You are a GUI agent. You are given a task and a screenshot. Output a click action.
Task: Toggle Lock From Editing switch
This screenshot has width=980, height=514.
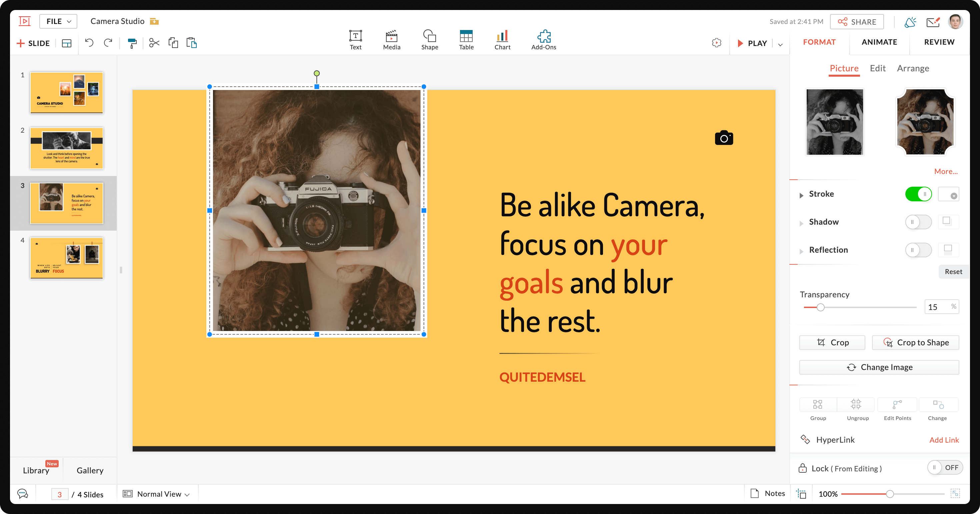coord(945,468)
